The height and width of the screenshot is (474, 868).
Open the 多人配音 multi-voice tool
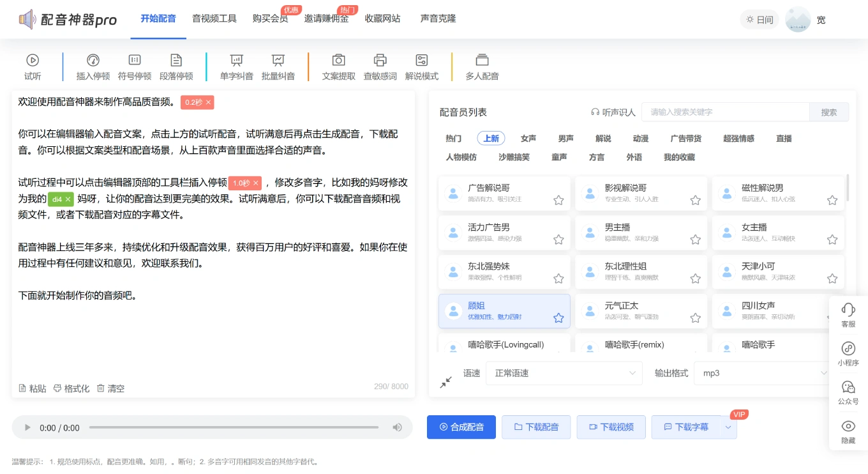[x=482, y=67]
